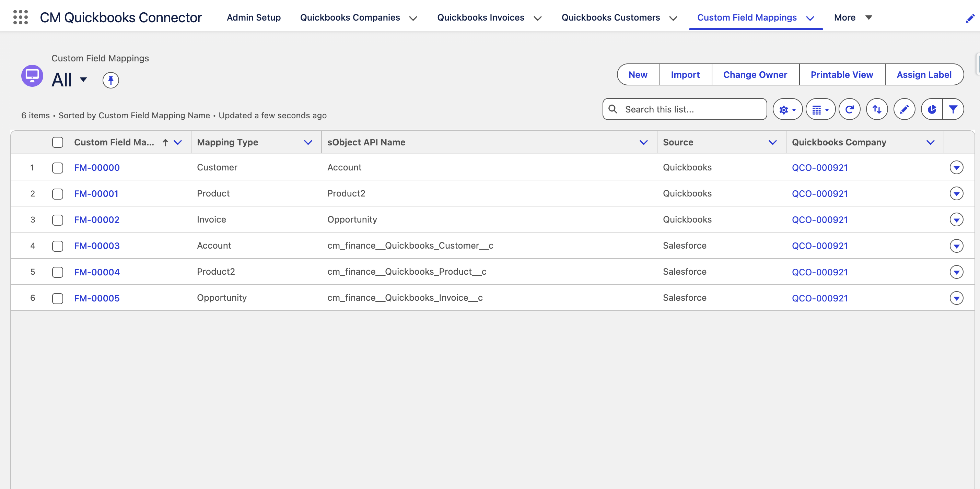Click the inline edit pencil icon in list toolbar
The image size is (980, 489).
tap(904, 109)
